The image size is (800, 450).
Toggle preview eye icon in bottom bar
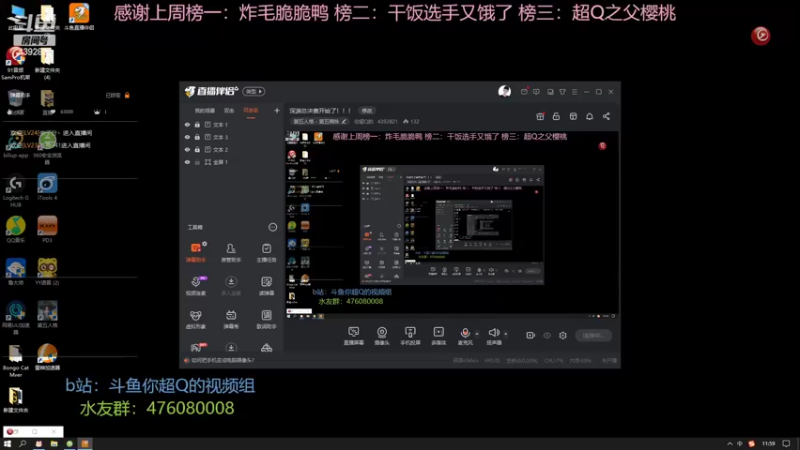(547, 335)
